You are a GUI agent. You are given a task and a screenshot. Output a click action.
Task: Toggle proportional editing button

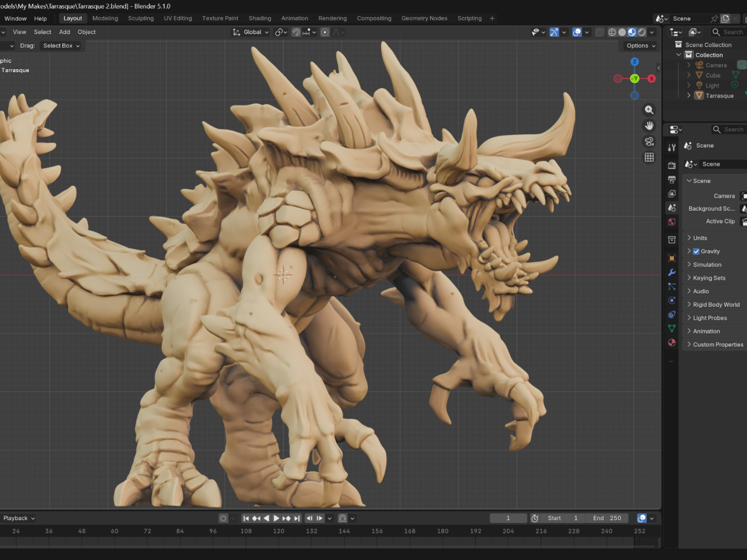coord(325,32)
